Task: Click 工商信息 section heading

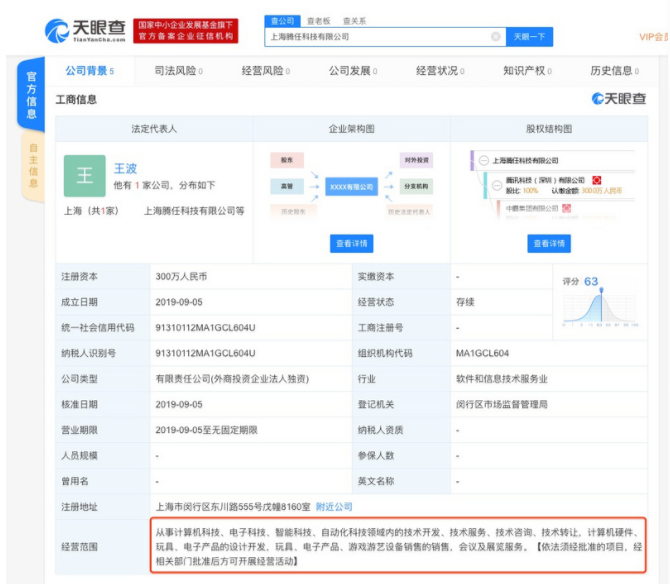Action: pos(76,100)
